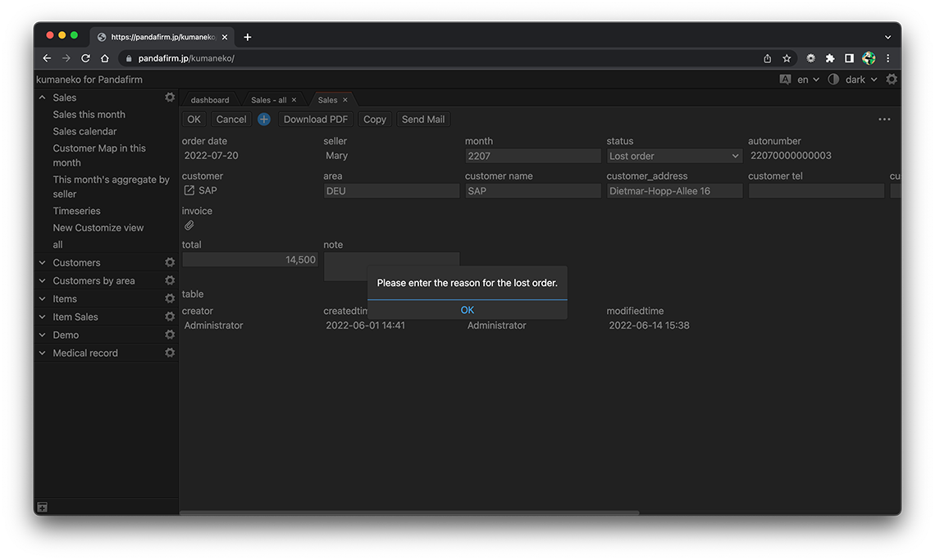
Task: Click the horizontal scrollbar at the bottom
Action: [x=408, y=513]
